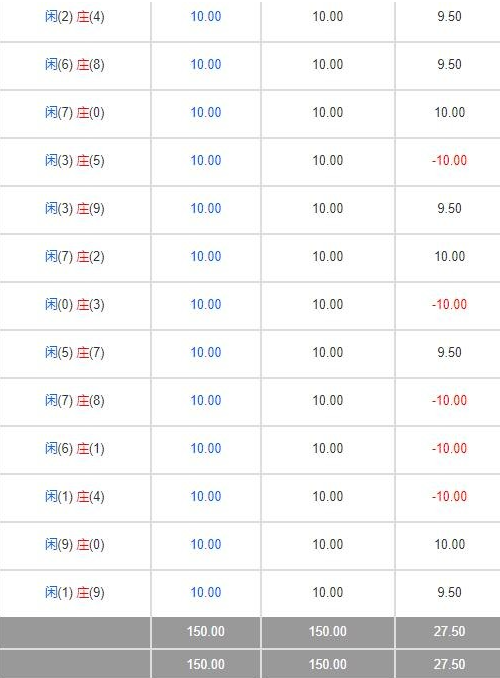Open blue 10.00 link in 闲(2) 庄(4) row
Screen dimensions: 500x678
click(x=206, y=16)
